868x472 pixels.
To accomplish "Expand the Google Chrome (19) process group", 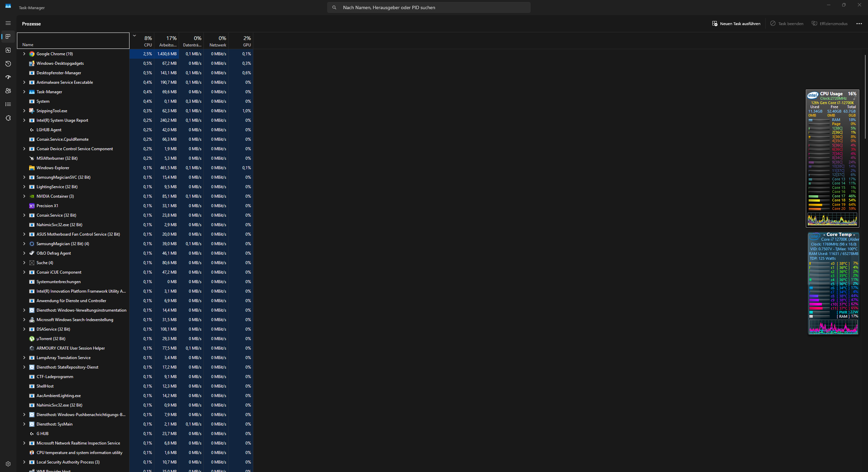I will point(24,54).
